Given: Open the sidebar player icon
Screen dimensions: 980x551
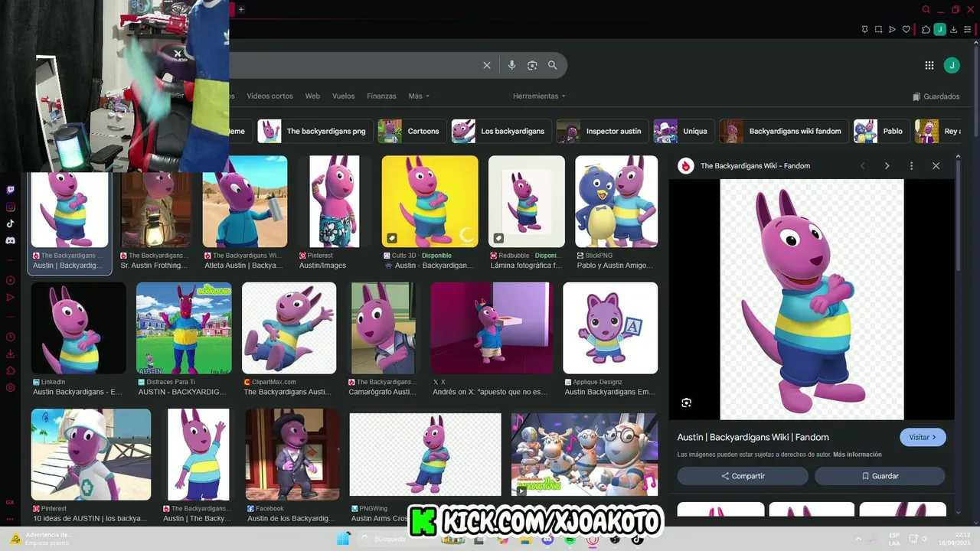Looking at the screenshot, I should 10,280.
